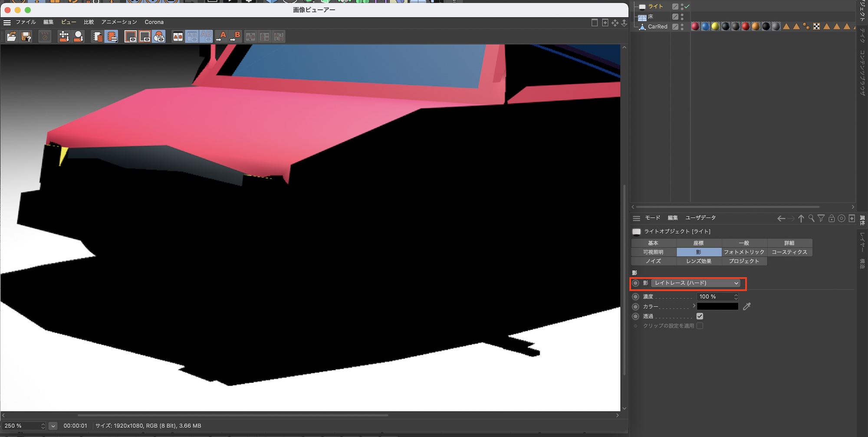
Task: Open the アニメーション menu
Action: (119, 22)
